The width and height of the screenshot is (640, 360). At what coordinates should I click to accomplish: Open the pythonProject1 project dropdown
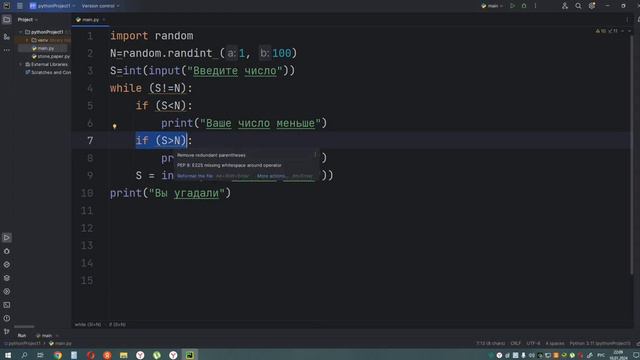click(x=52, y=6)
